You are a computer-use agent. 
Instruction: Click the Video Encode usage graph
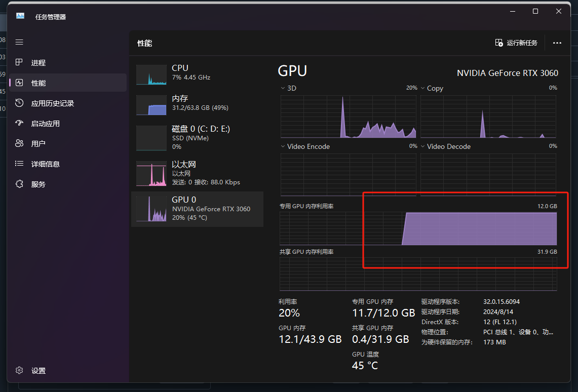(x=349, y=175)
